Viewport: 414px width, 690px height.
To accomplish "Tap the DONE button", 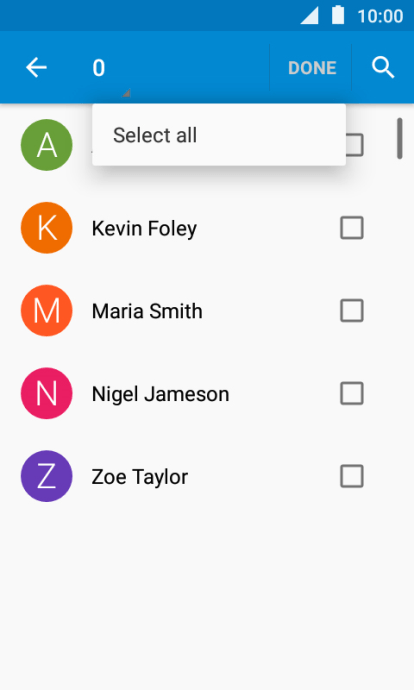I will coord(312,68).
